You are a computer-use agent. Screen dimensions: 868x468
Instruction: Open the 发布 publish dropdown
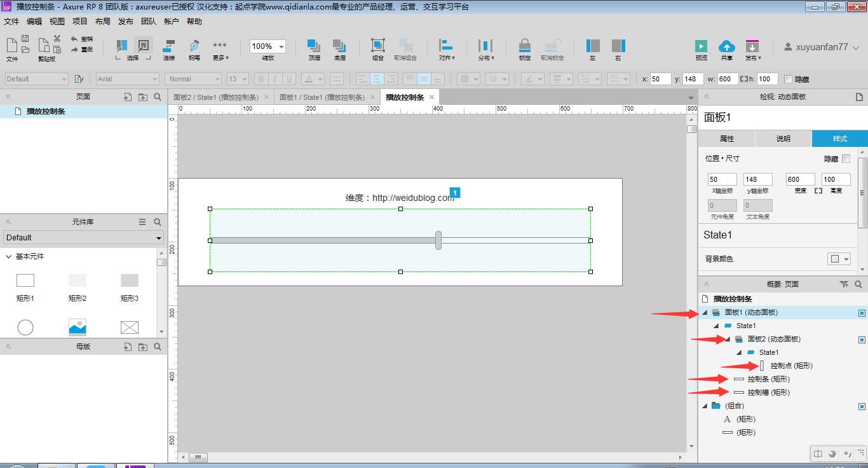point(753,50)
